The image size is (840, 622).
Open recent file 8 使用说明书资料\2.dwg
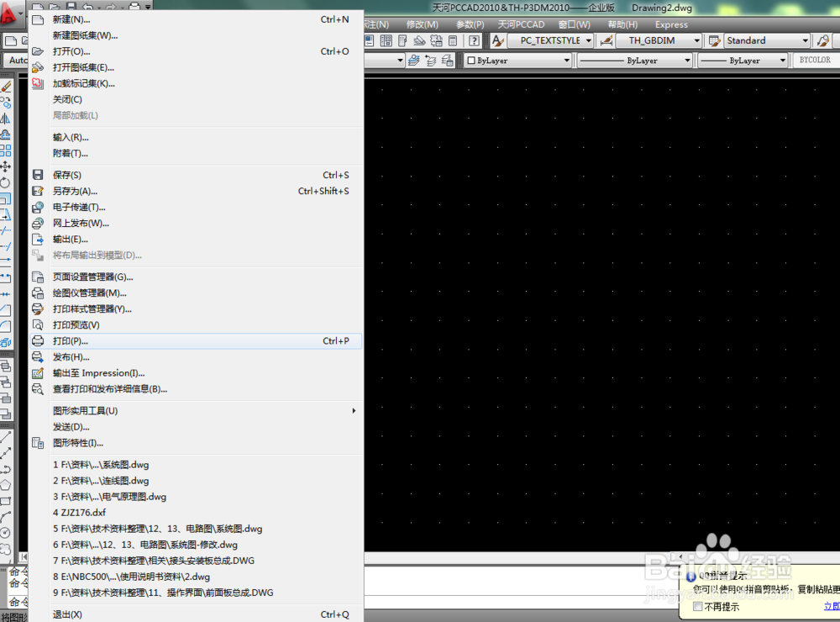pyautogui.click(x=196, y=577)
